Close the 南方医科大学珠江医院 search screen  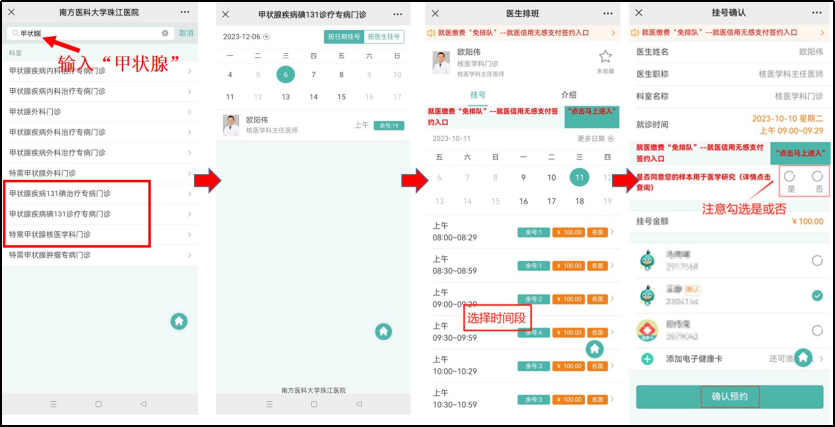[x=11, y=12]
